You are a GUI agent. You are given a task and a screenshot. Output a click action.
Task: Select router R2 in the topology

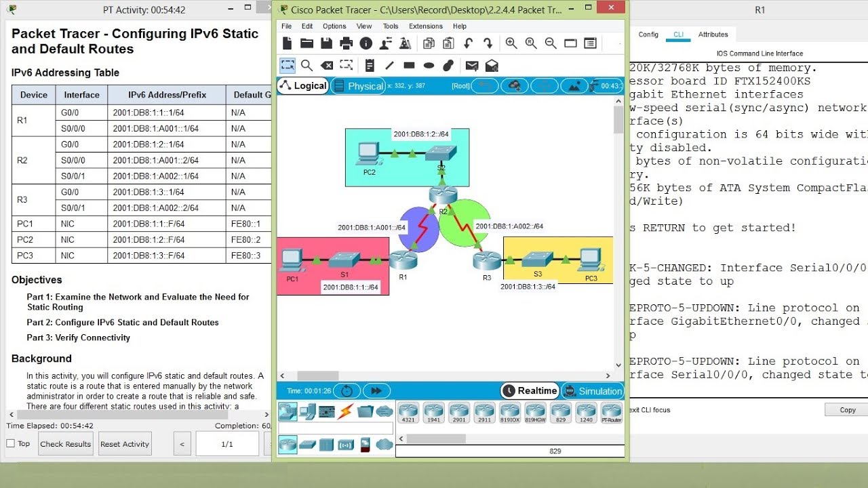point(443,197)
